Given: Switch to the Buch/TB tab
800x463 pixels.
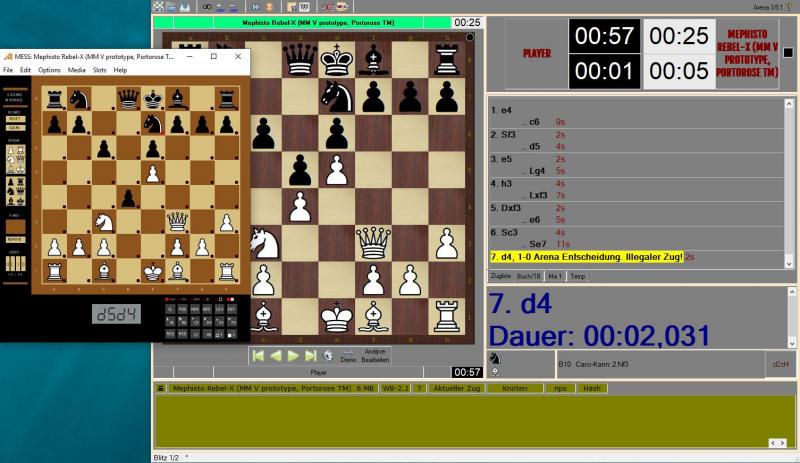Looking at the screenshot, I should [529, 276].
